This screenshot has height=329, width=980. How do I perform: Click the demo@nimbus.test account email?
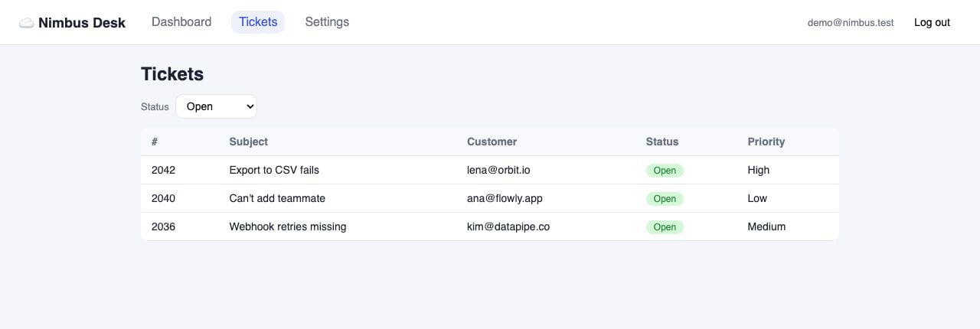pos(851,23)
